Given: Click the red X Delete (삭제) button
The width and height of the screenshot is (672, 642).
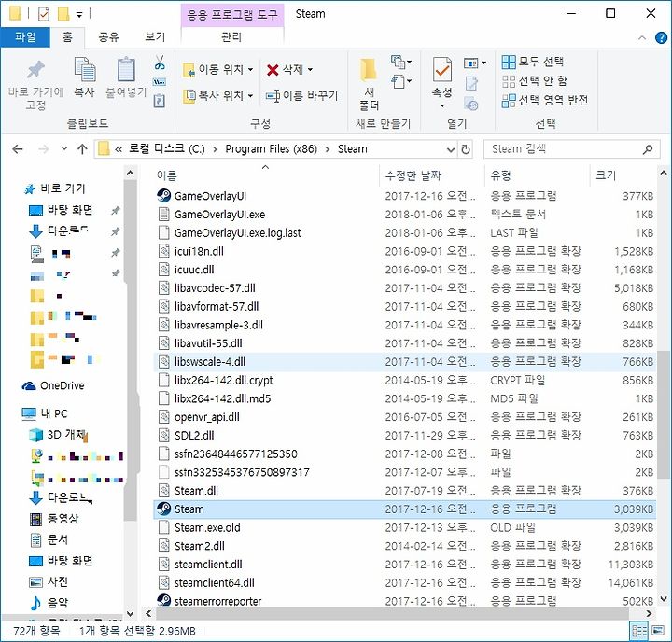Looking at the screenshot, I should tap(289, 69).
